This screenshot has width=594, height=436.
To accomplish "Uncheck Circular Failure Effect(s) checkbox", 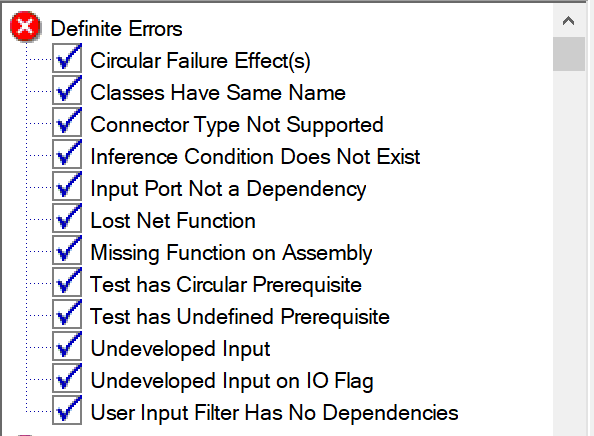I will tap(67, 58).
